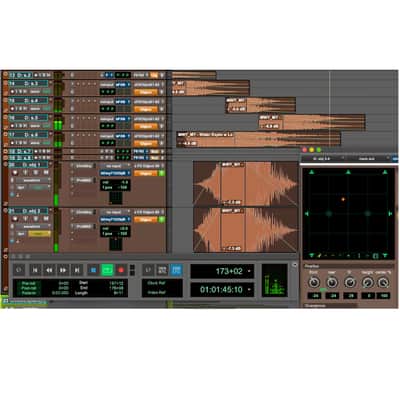Open the main counter 173+02 dropdown arrow
The height and width of the screenshot is (400, 400).
tap(249, 271)
